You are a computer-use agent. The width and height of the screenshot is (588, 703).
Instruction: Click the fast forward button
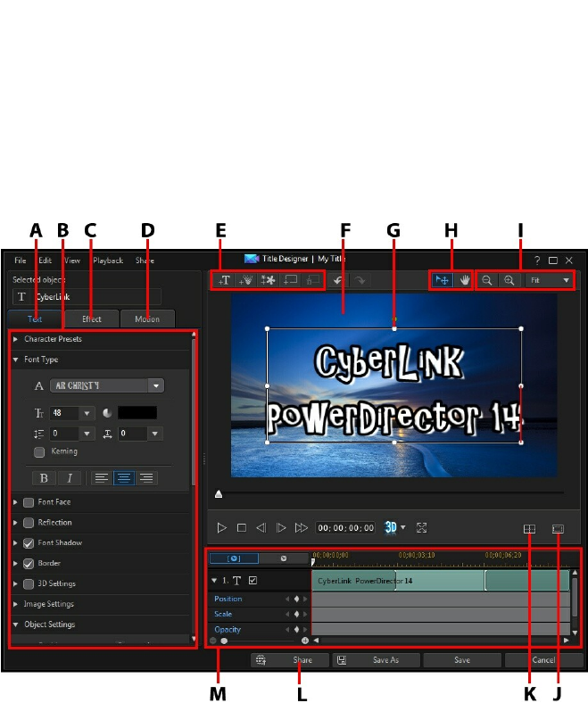[301, 528]
